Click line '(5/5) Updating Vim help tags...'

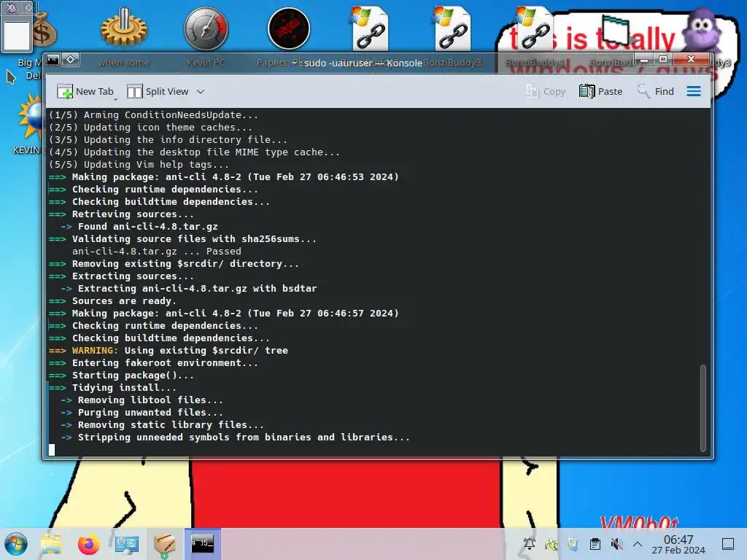(139, 164)
